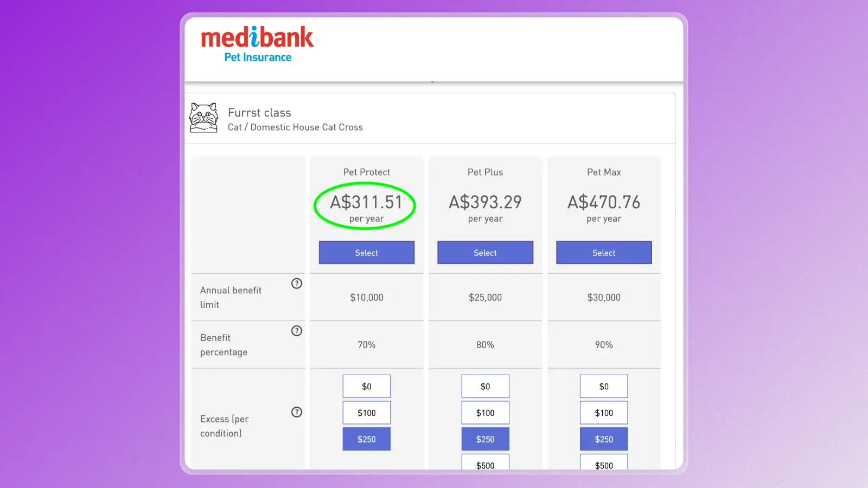The image size is (868, 488).
Task: Open help tooltip for Annual benefit limit
Action: [296, 283]
